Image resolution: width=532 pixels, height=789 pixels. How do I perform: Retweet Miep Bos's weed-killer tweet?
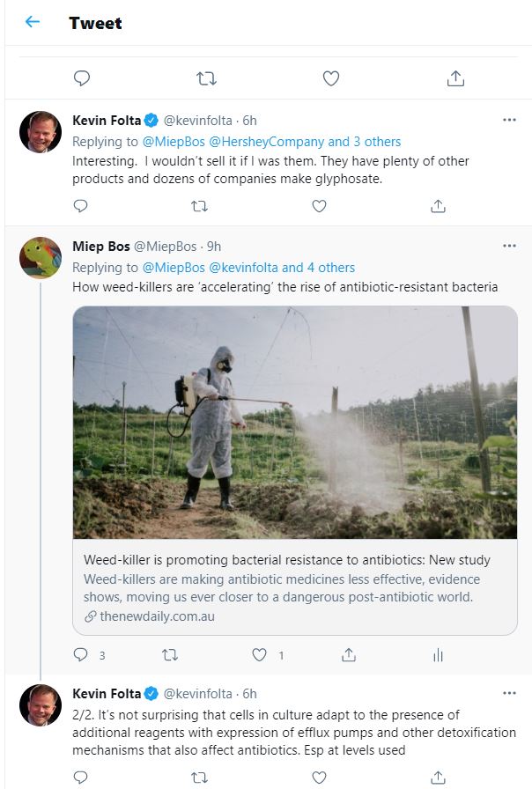[x=170, y=654]
